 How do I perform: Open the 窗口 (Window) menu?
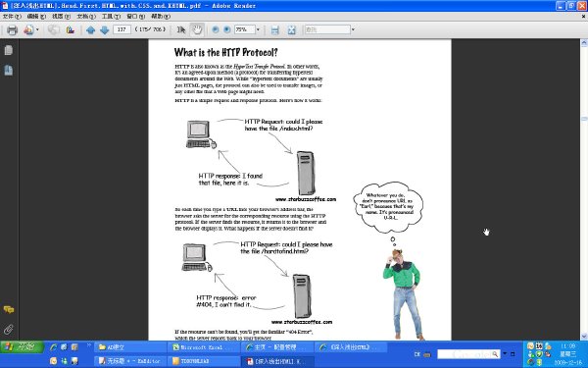click(x=136, y=16)
